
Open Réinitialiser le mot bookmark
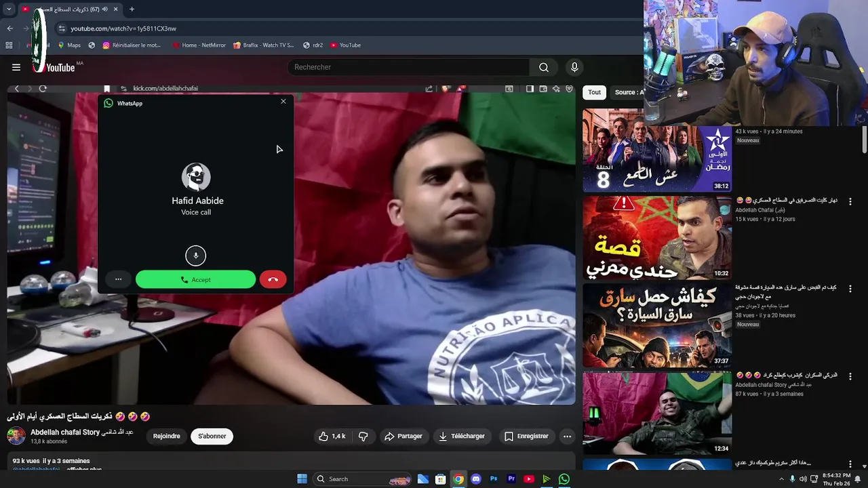tap(132, 45)
